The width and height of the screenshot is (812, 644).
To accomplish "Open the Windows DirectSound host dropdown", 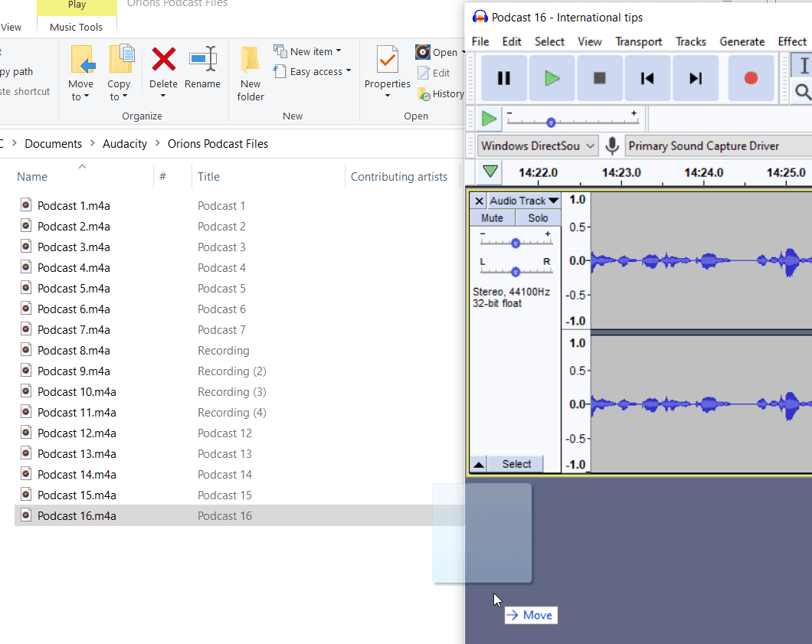I will click(538, 145).
